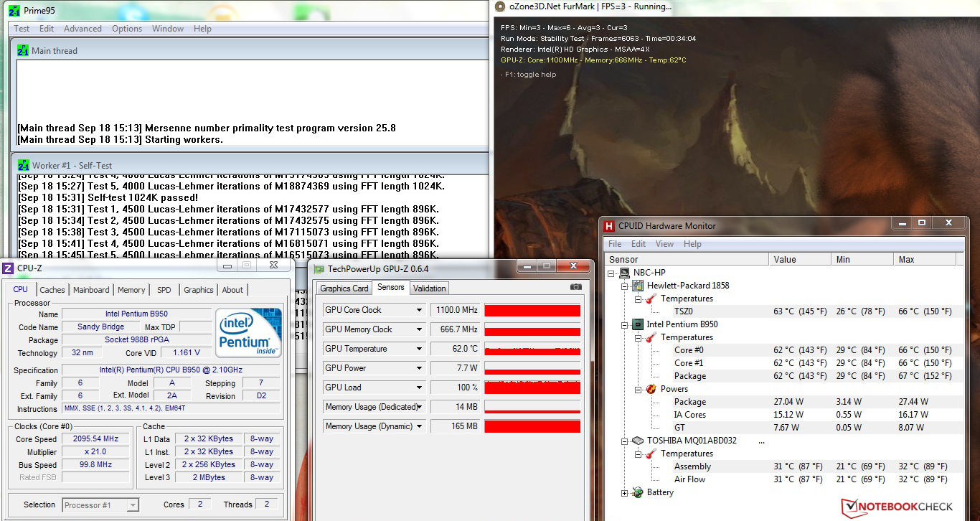Click the GPU Core Clock red graph bar

click(x=532, y=310)
